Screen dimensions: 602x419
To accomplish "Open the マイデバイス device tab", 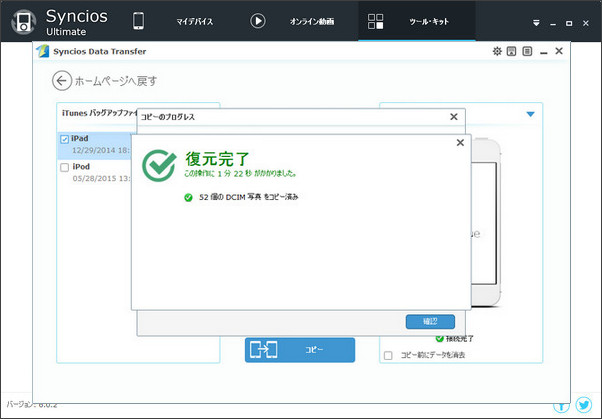I will click(195, 22).
